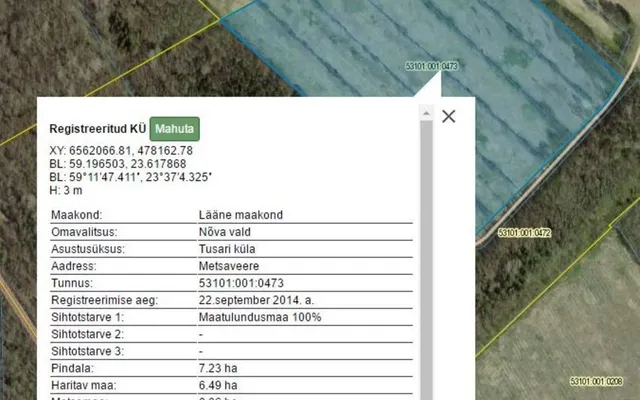Click the Registreeritud KÜ heading
Viewport: 640px width, 400px height.
tap(98, 129)
